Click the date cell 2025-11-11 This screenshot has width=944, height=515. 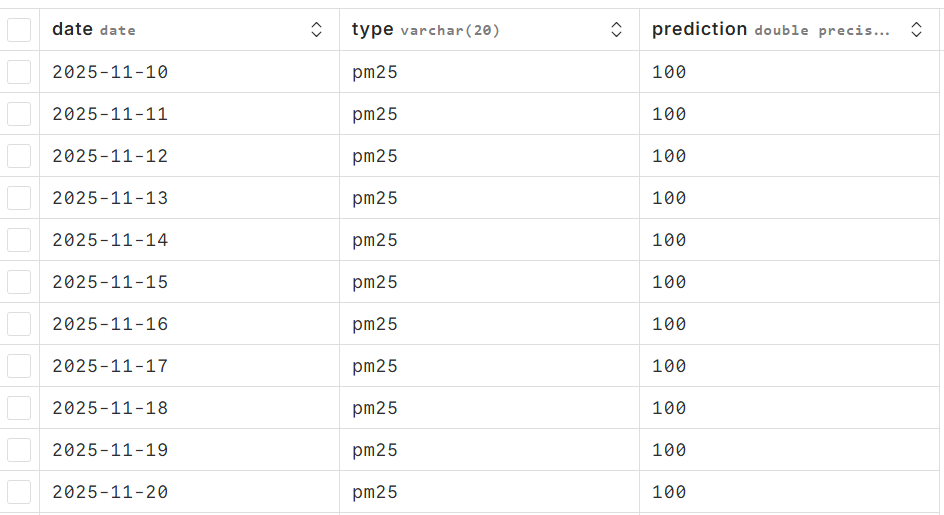click(110, 114)
